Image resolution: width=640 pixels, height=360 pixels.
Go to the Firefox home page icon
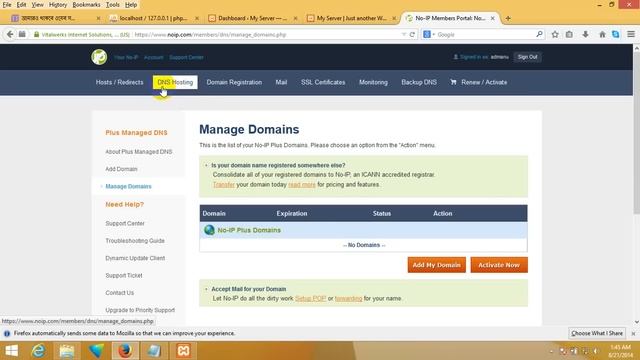(x=602, y=35)
